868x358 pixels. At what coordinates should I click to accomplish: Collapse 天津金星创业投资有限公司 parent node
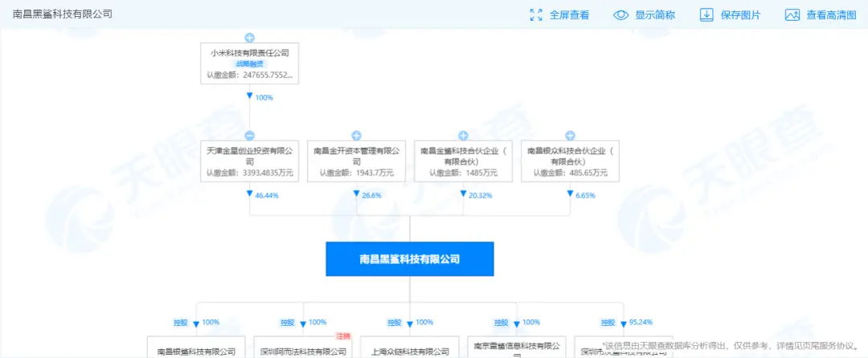coord(250,136)
